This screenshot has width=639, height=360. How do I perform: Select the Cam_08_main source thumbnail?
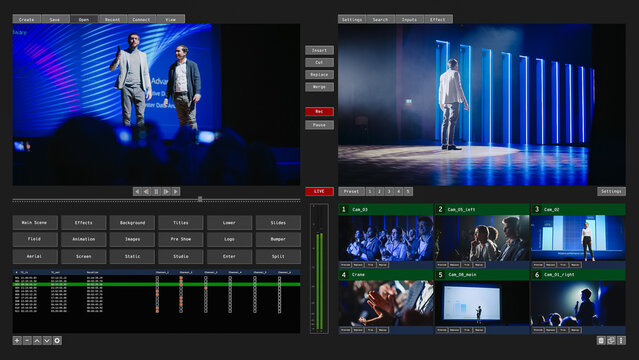coord(482,303)
